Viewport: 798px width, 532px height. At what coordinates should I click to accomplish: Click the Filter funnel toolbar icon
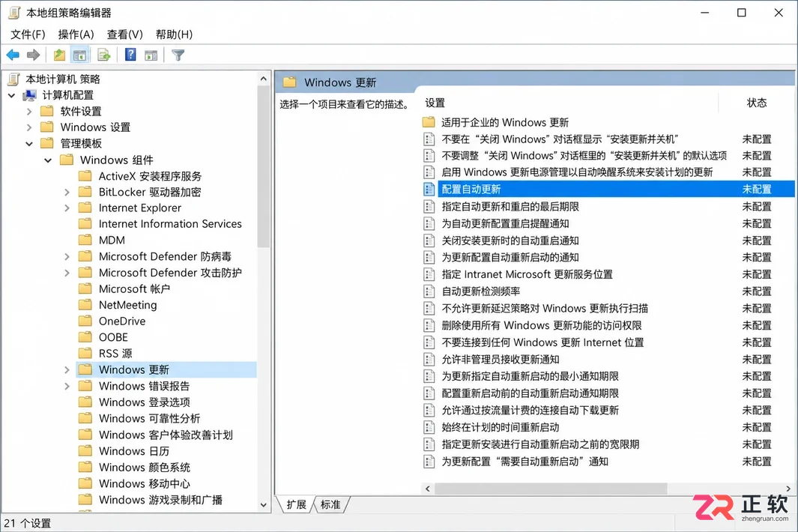coord(178,55)
